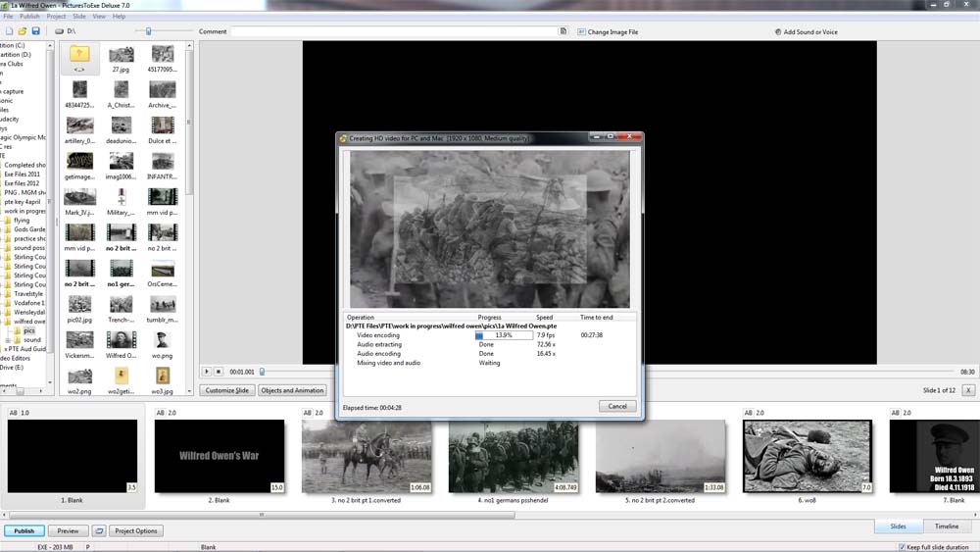This screenshot has width=980, height=552.
Task: Click the preview Play button
Action: point(206,372)
